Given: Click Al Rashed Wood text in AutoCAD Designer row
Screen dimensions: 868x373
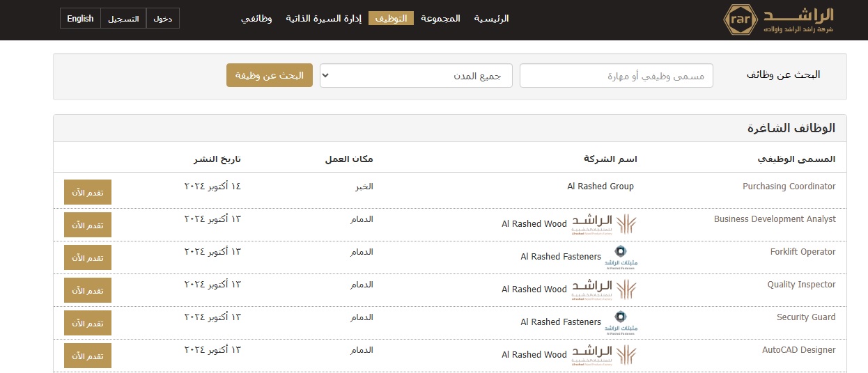Looking at the screenshot, I should [534, 355].
